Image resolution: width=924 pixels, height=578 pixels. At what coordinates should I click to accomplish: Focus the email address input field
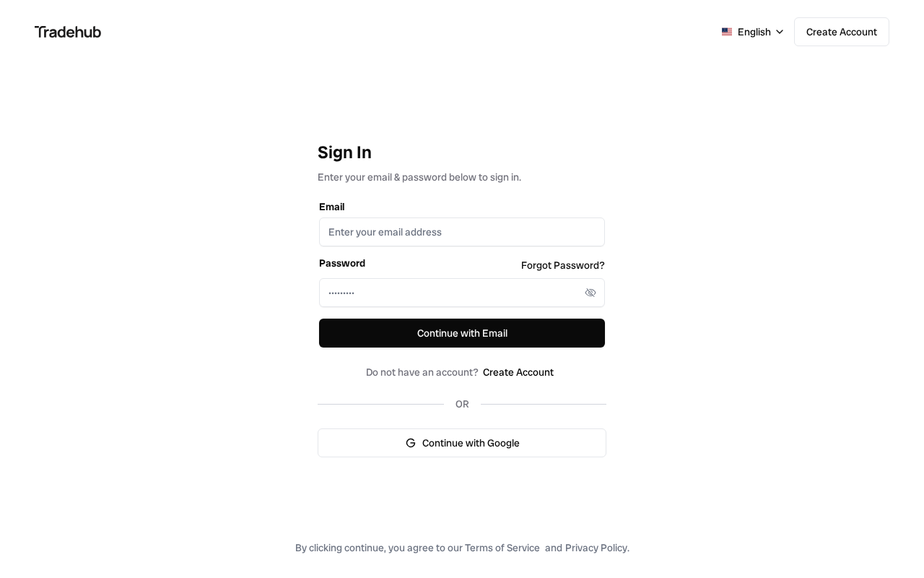pyautogui.click(x=462, y=232)
